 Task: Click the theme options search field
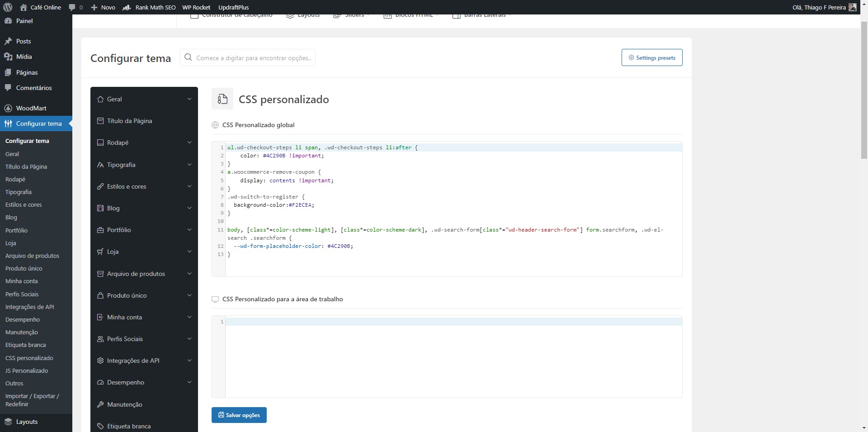(x=248, y=57)
